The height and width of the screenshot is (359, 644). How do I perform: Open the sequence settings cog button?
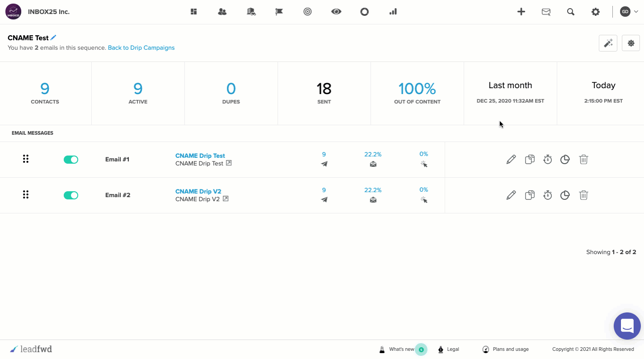coord(631,43)
